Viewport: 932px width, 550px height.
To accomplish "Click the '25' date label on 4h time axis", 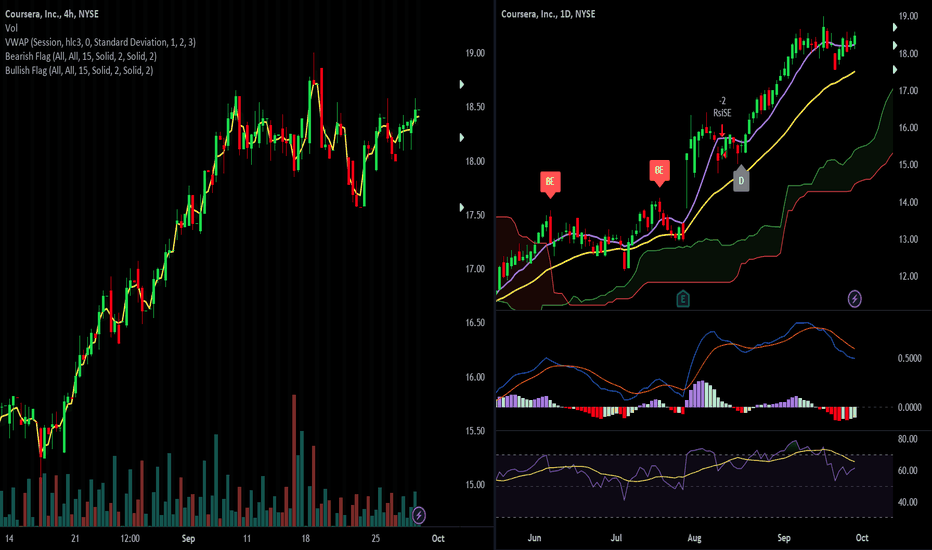I will 376,539.
